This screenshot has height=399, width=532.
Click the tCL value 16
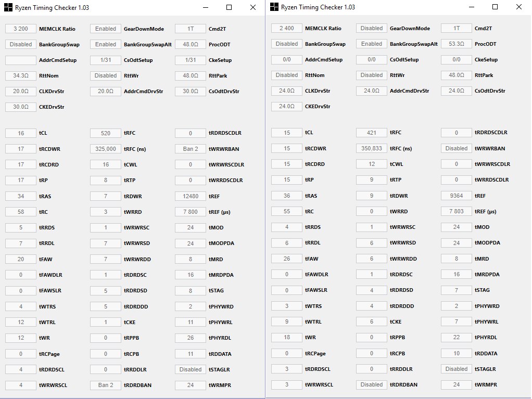pyautogui.click(x=21, y=133)
